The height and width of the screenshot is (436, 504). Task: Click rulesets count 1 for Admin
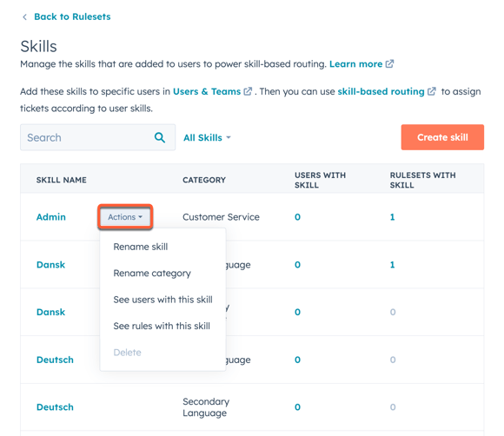coord(392,217)
